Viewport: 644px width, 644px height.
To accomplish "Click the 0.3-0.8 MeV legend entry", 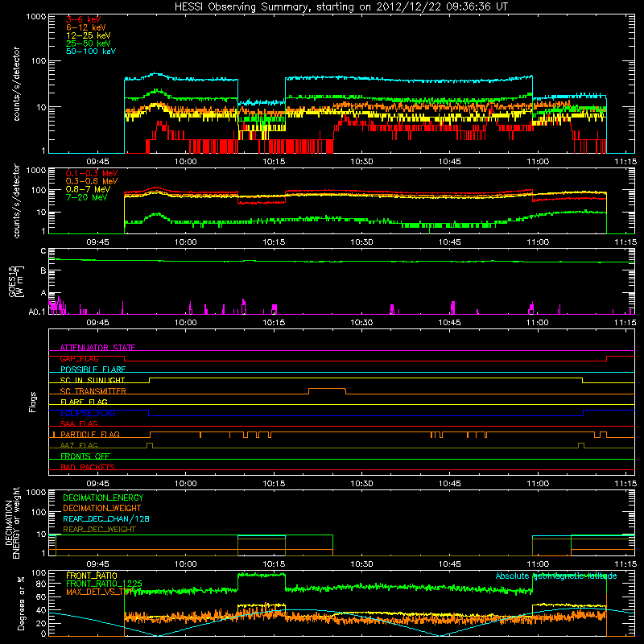I will coord(92,181).
